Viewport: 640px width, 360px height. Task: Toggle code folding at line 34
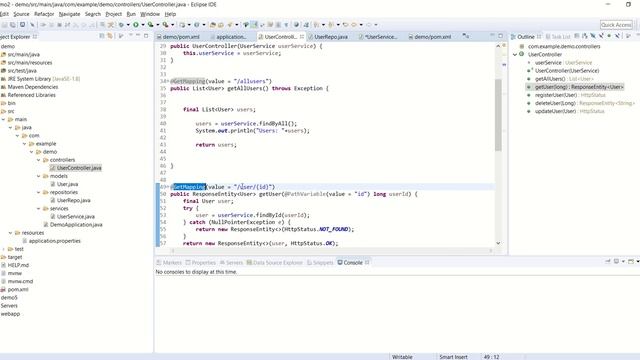[169, 81]
